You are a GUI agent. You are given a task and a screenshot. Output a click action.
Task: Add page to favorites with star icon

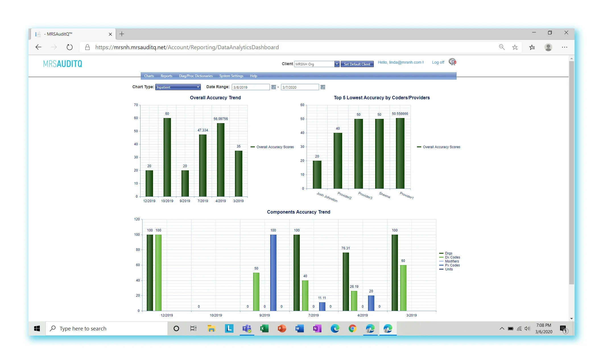coord(515,47)
